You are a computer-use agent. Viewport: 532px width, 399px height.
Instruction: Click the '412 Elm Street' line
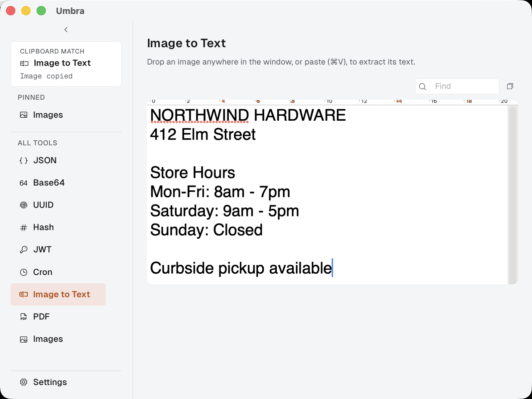click(203, 134)
